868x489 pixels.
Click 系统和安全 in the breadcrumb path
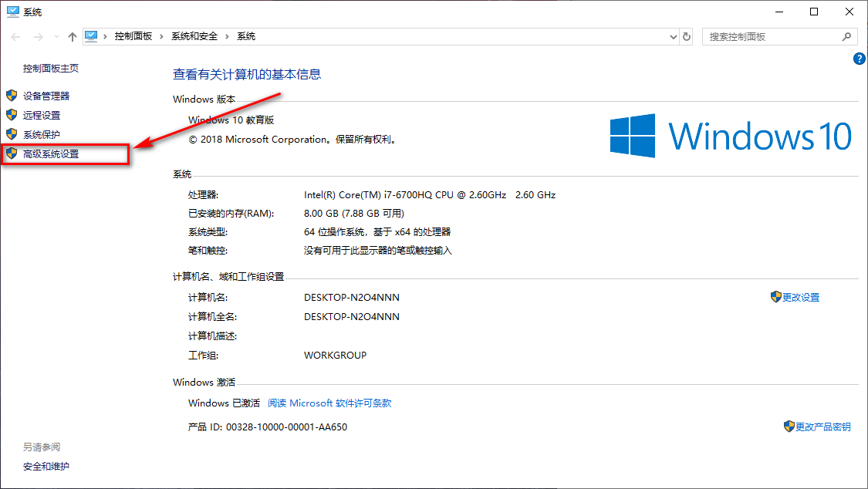point(194,36)
